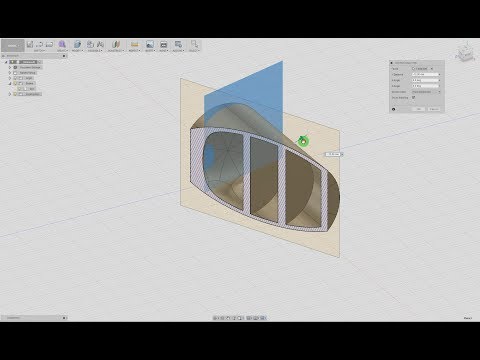This screenshot has height=360, width=480.
Task: Click the Insert image icon
Action: (x=150, y=44)
